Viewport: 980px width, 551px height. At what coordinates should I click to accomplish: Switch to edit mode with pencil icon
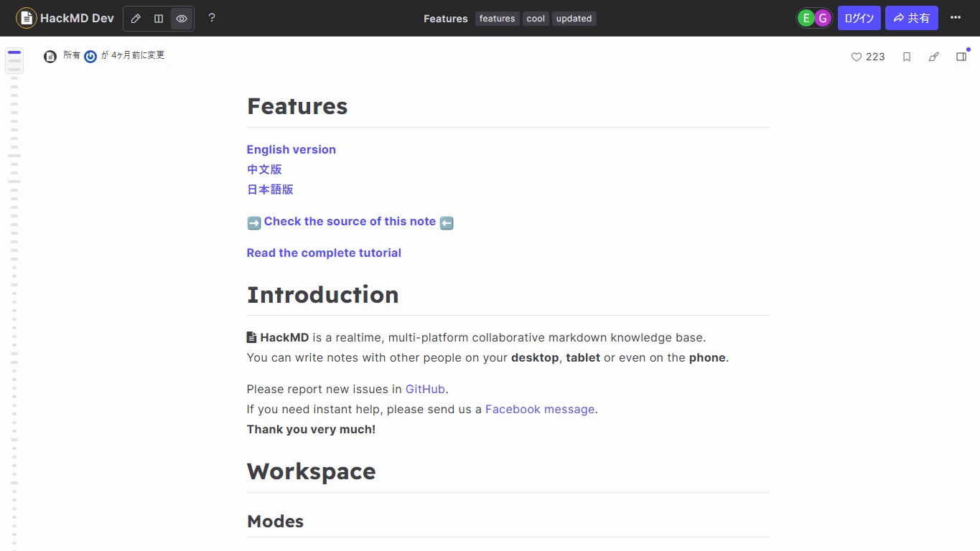point(136,19)
